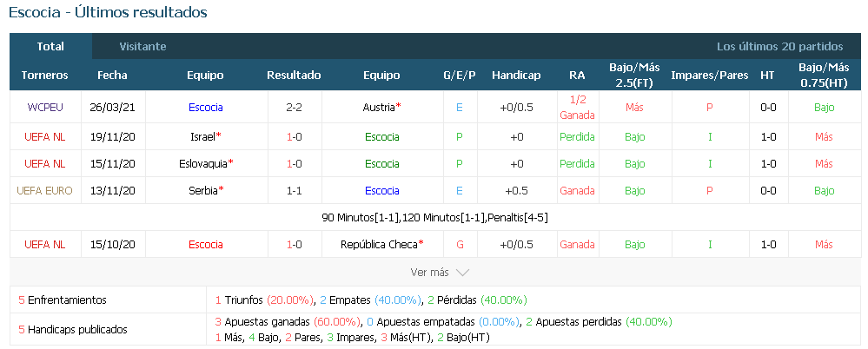Open the Austria team link
The height and width of the screenshot is (349, 868).
pos(379,108)
